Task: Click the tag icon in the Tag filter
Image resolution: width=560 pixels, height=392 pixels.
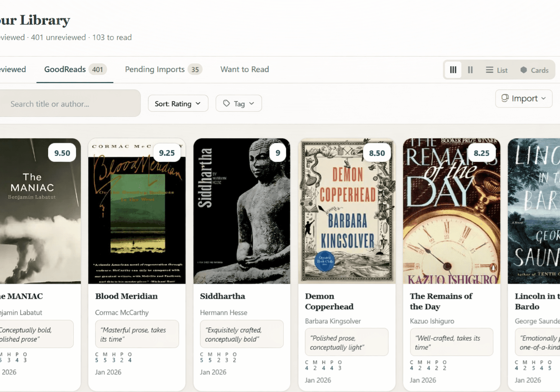Action: pos(227,103)
